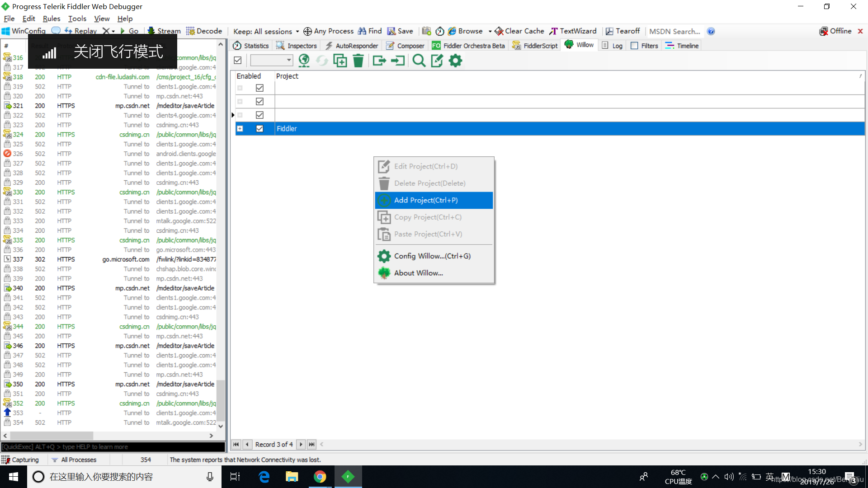The width and height of the screenshot is (868, 488).
Task: Click All Processes filter in status bar
Action: pyautogui.click(x=74, y=460)
